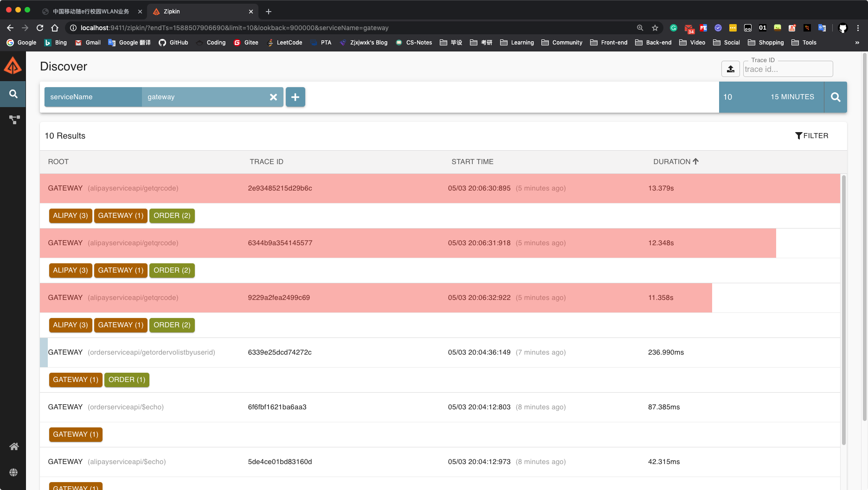868x490 pixels.
Task: Open the Discover search page icon
Action: pos(13,94)
